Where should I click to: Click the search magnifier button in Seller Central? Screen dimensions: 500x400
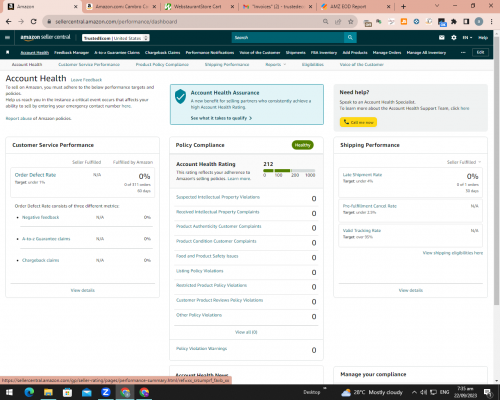pos(350,38)
